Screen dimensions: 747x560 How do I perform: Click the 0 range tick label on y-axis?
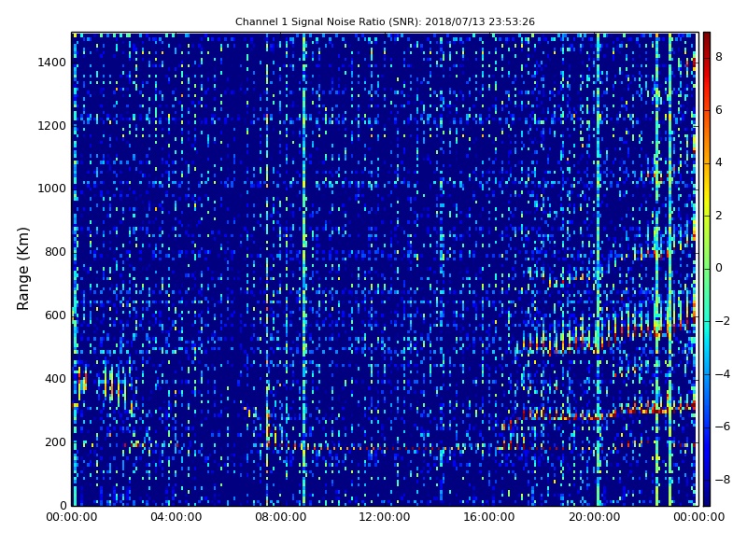pos(63,505)
